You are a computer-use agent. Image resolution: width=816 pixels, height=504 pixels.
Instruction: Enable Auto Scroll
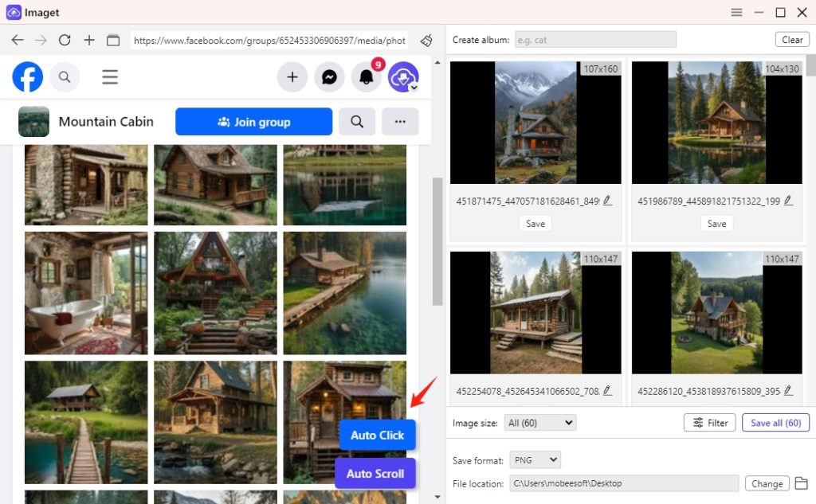pyautogui.click(x=375, y=473)
